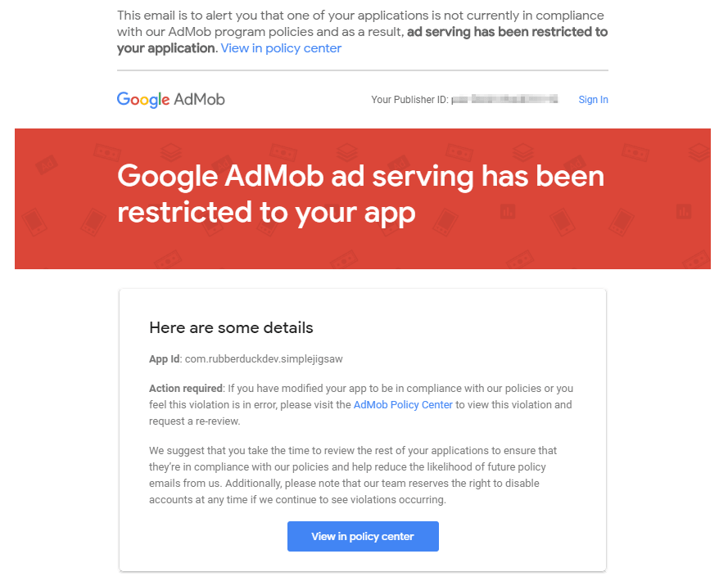Open the AdMob Policy Center inline link
Image resolution: width=728 pixels, height=581 pixels.
403,405
